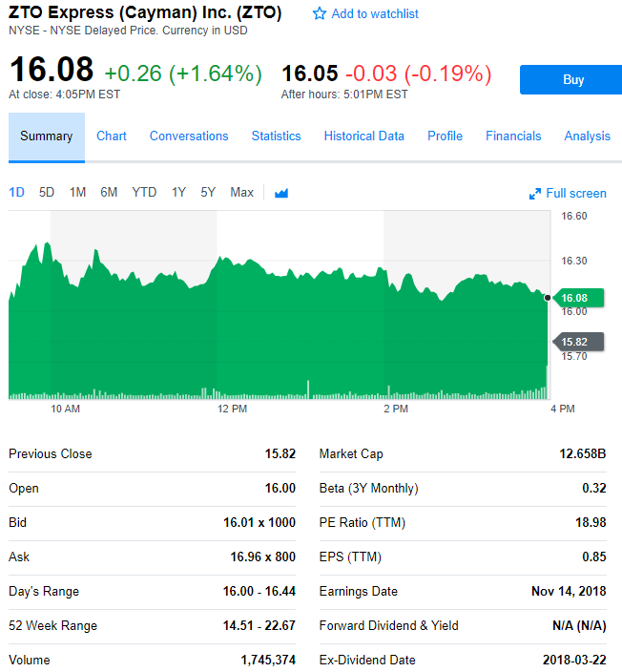Choose the 6M chart range
Screen dimensions: 622x672
(x=109, y=193)
